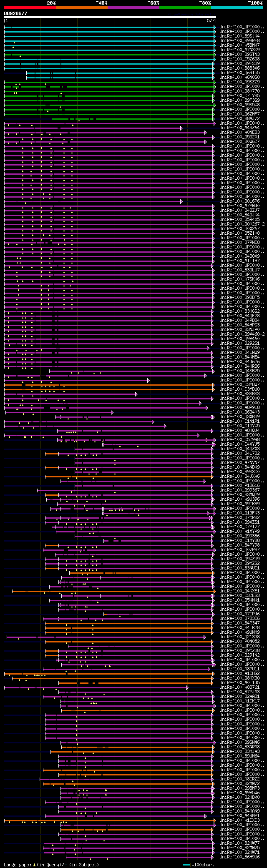The height and width of the screenshot is (868, 267).
Task: Open hit UniRef100_C5Z998
Action: click(x=239, y=439)
